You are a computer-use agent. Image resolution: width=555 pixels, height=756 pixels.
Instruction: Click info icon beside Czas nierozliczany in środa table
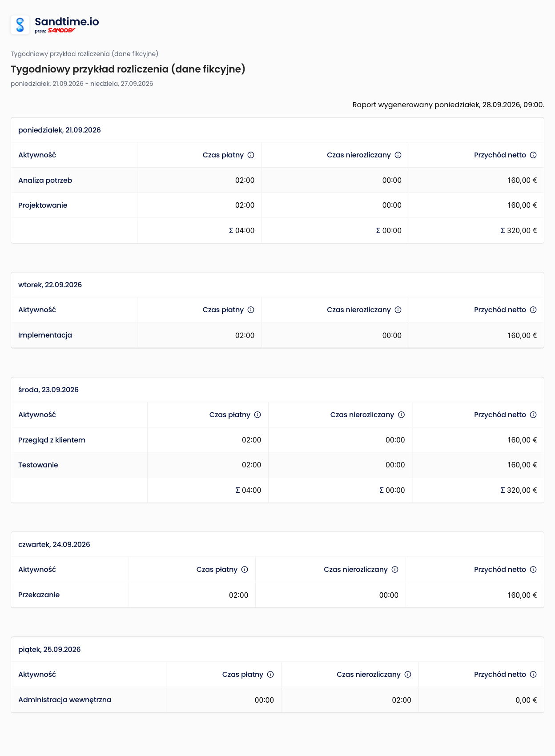point(401,415)
